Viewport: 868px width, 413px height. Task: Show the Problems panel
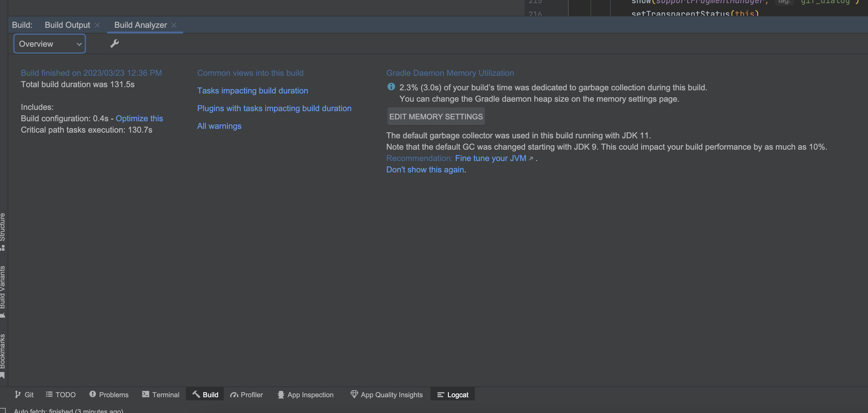click(109, 394)
